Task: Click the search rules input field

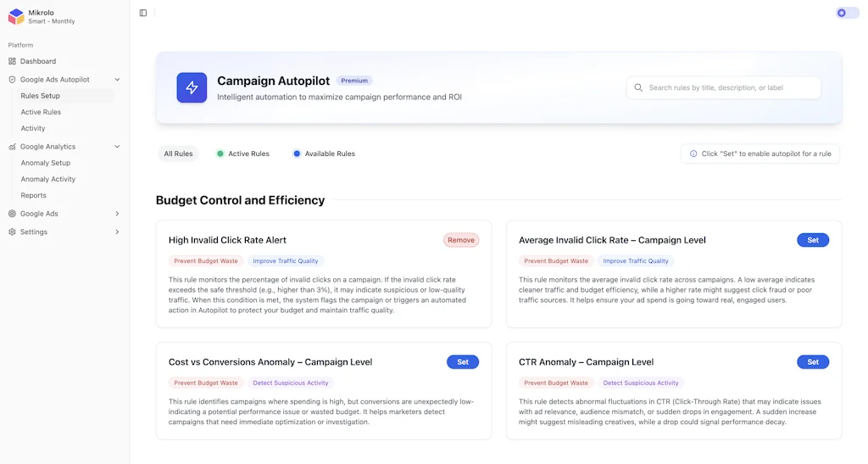Action: pyautogui.click(x=729, y=87)
